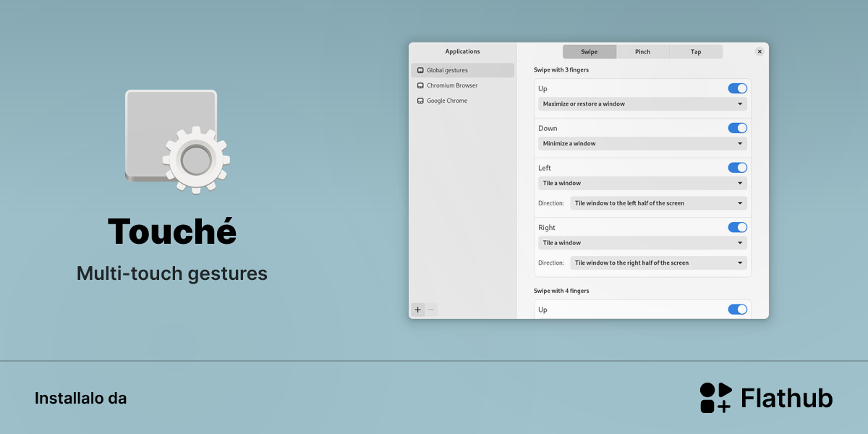This screenshot has height=434, width=868.
Task: Add an application with the plus button
Action: (x=417, y=310)
